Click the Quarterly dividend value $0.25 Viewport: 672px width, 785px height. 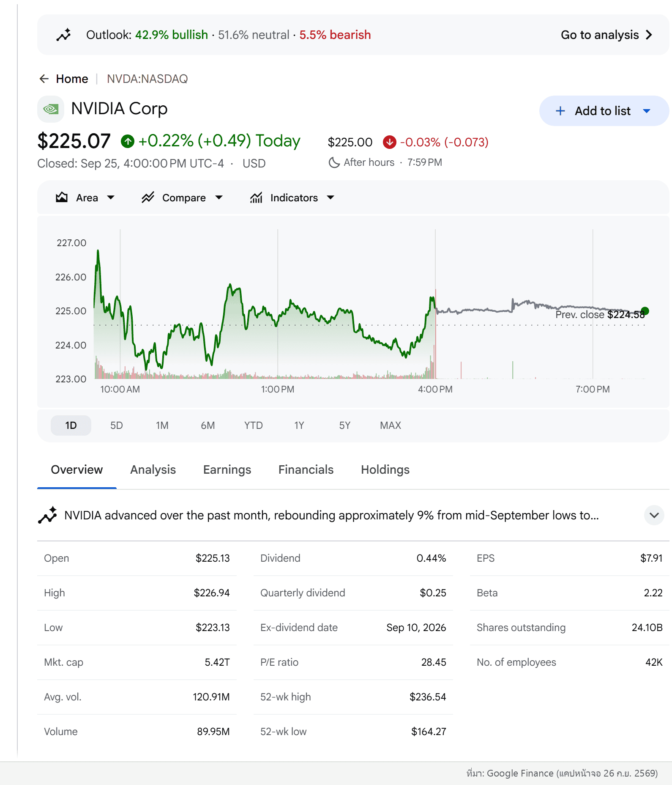click(433, 593)
